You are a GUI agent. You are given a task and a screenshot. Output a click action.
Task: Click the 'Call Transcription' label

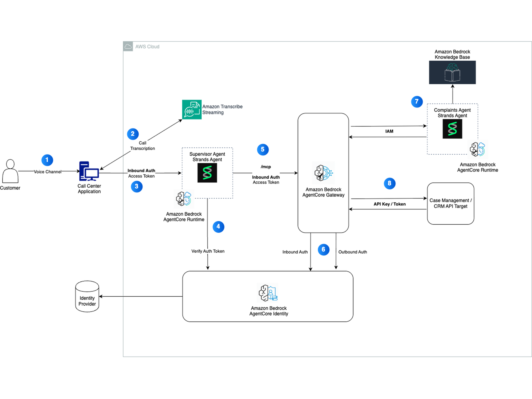(142, 146)
